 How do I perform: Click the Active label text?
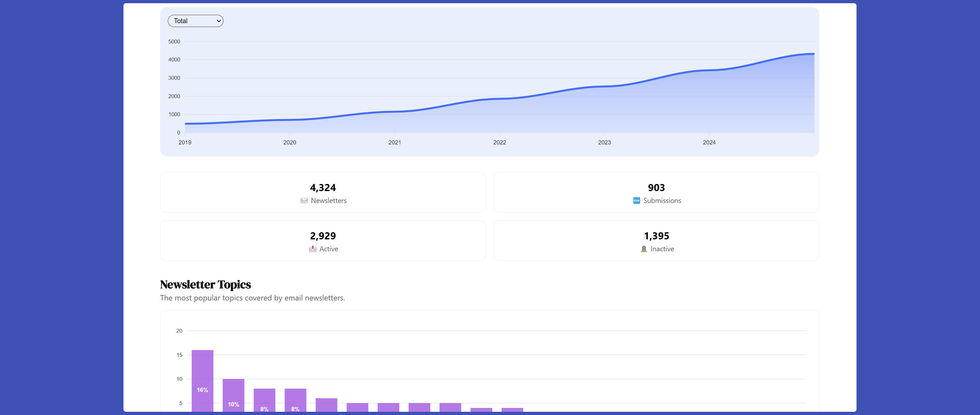click(x=329, y=249)
